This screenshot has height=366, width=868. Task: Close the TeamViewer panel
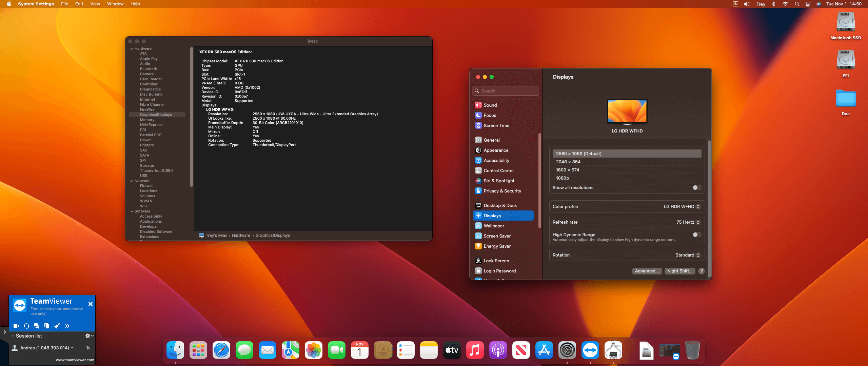click(91, 304)
